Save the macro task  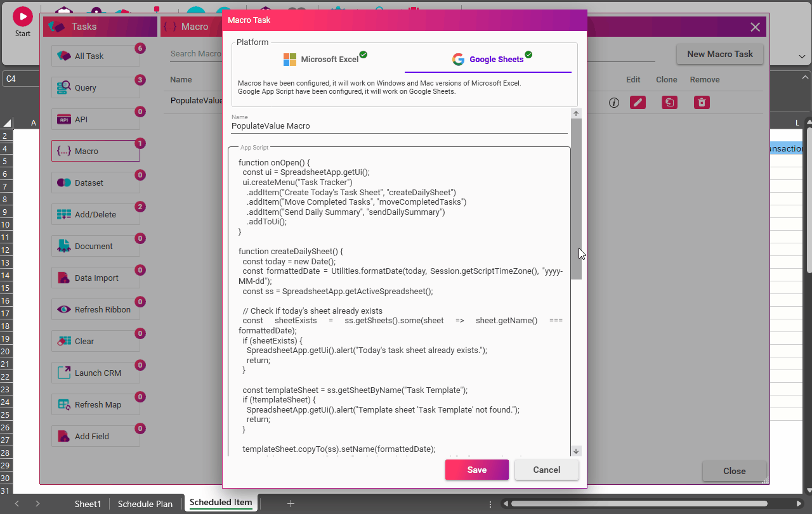[476, 470]
